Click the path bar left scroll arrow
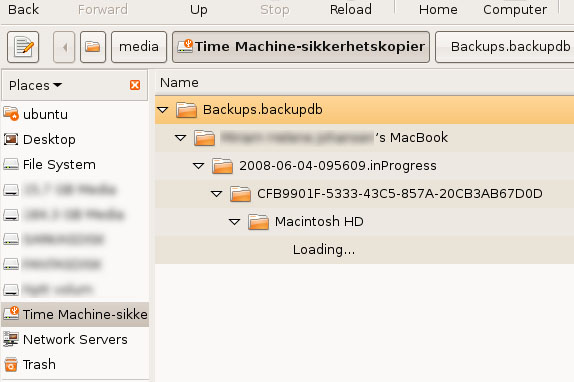 tap(64, 47)
